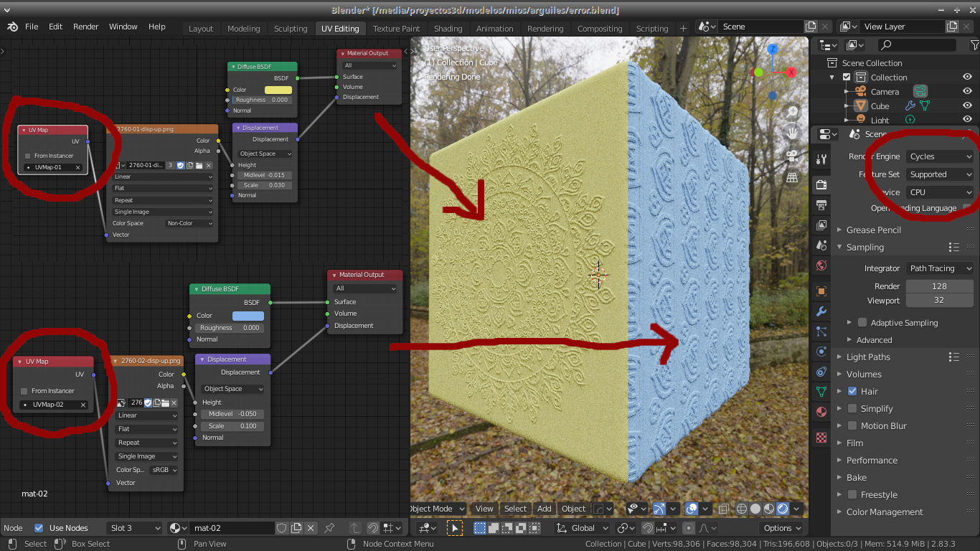This screenshot has width=980, height=551.
Task: Click the mat-02 material name field
Action: (x=232, y=527)
